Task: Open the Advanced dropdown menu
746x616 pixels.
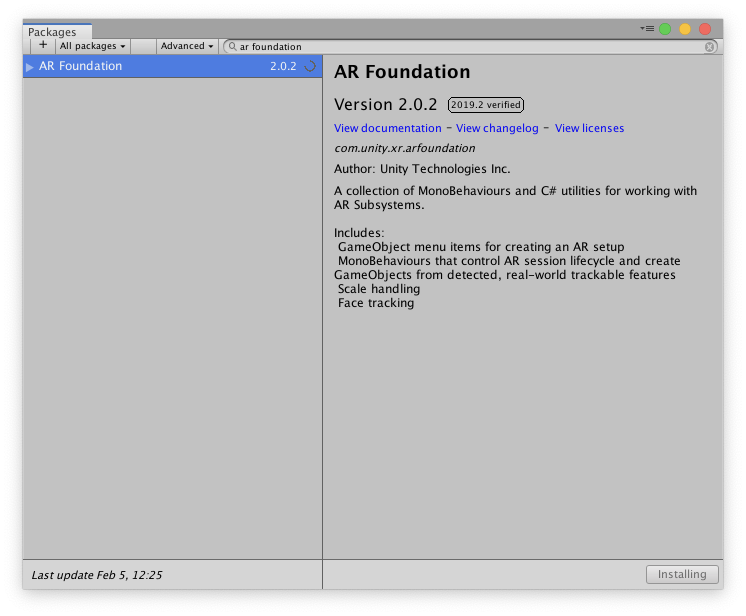Action: coord(186,46)
